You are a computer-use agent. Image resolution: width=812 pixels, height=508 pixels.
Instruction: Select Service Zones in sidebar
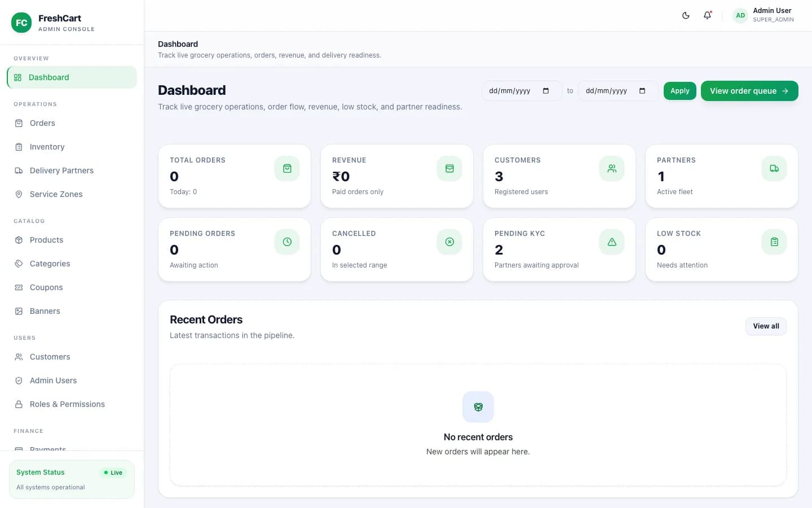(x=72, y=194)
